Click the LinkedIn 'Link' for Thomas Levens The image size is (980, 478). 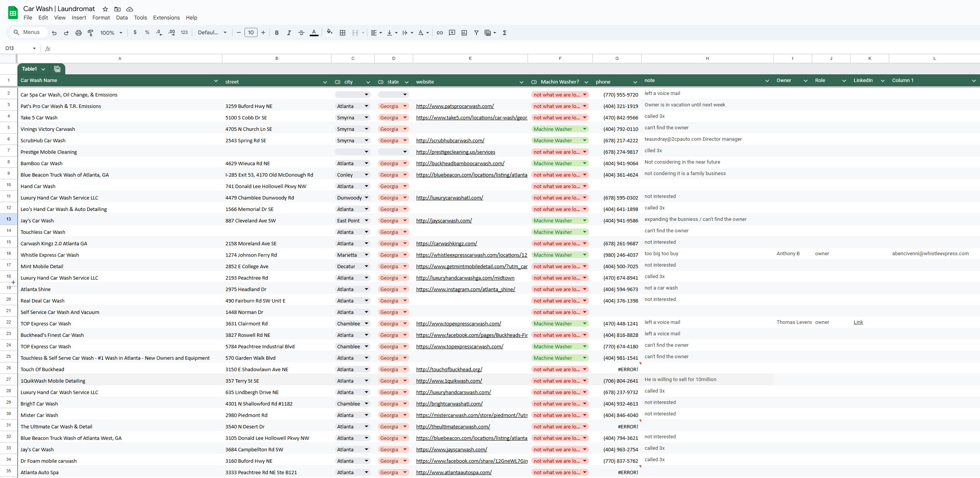pyautogui.click(x=858, y=322)
